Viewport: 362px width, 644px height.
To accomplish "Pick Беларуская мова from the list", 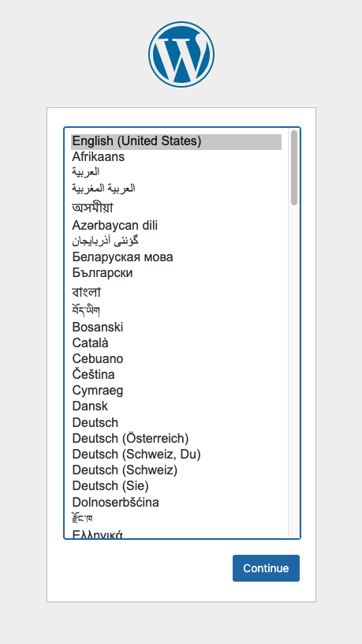I will tap(176, 257).
